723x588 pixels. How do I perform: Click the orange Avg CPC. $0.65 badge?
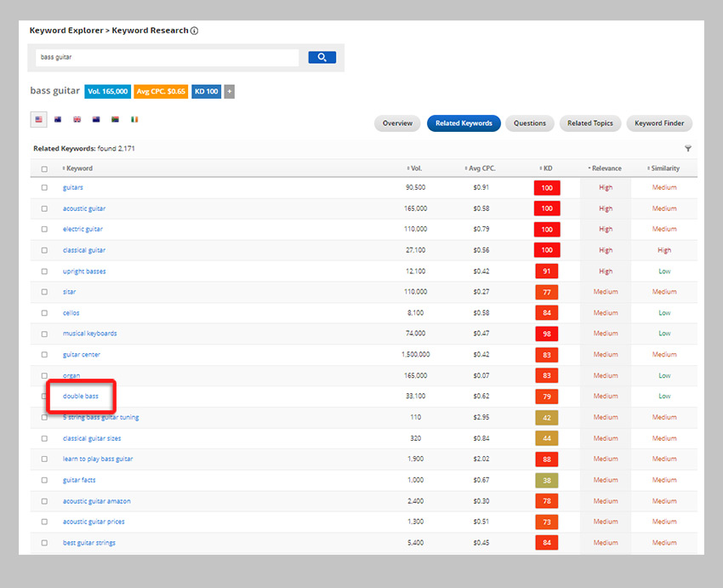click(x=161, y=91)
